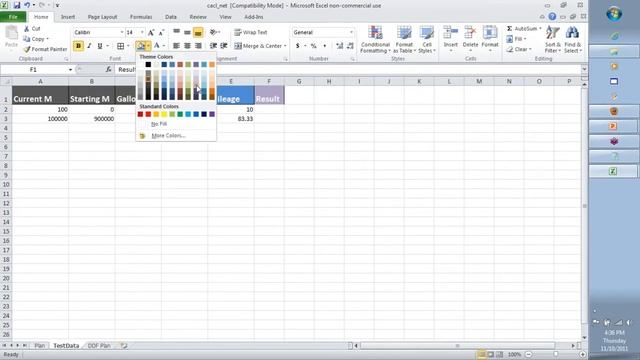Pick the yellow standard color swatch

pyautogui.click(x=164, y=114)
